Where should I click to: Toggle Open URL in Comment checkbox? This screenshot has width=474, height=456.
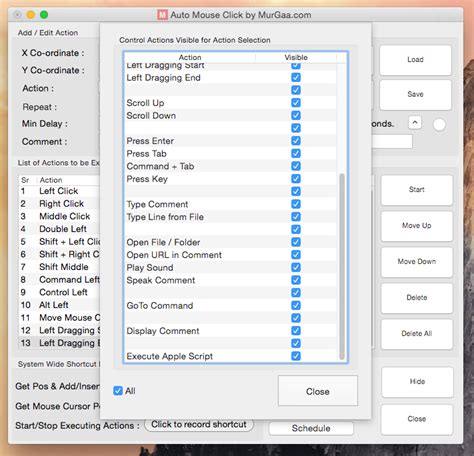coord(296,255)
